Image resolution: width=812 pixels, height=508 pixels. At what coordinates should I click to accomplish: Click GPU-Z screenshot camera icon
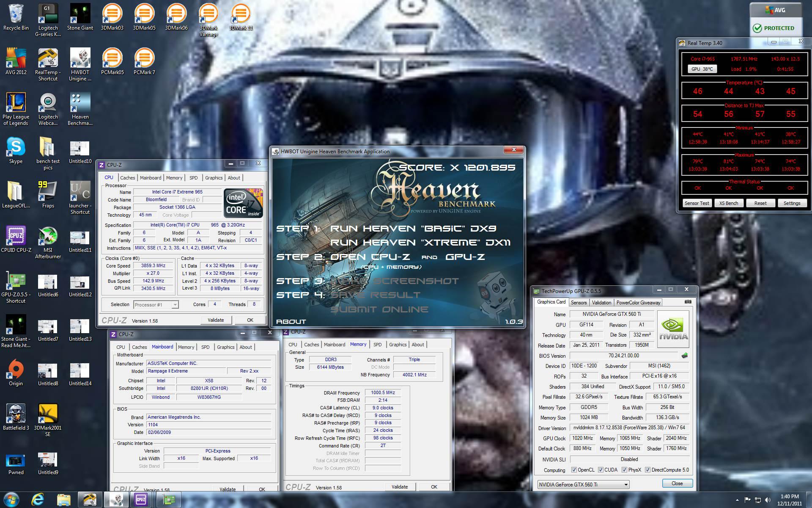pos(688,302)
